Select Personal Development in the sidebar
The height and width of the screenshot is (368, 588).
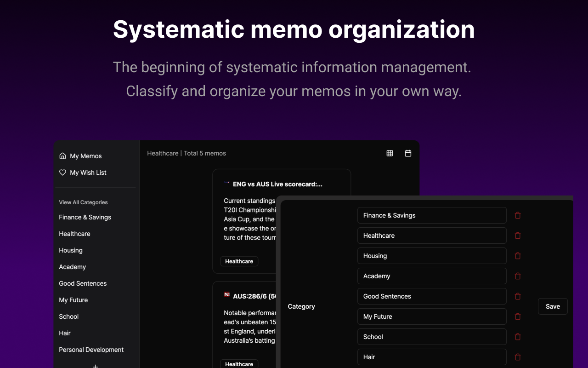tap(91, 350)
